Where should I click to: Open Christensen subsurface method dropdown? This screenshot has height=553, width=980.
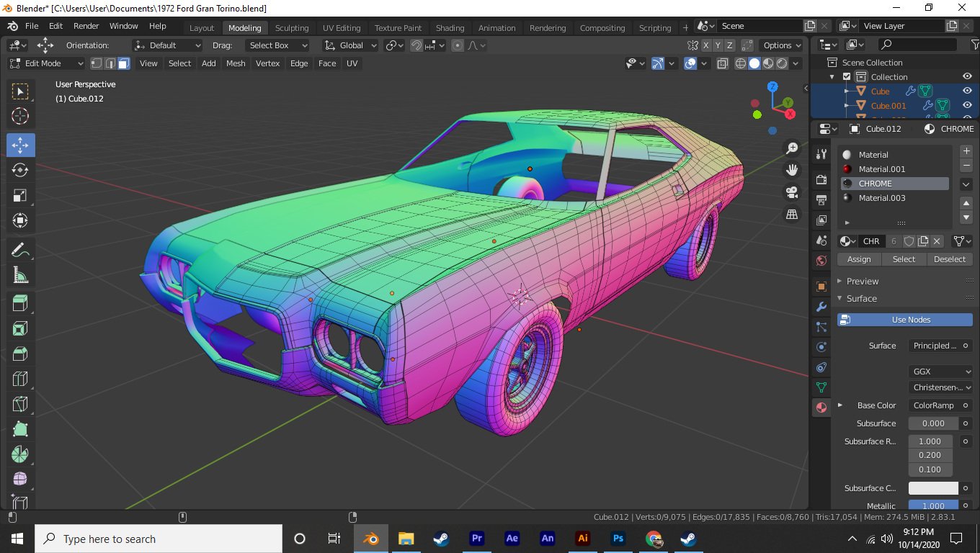pos(940,387)
